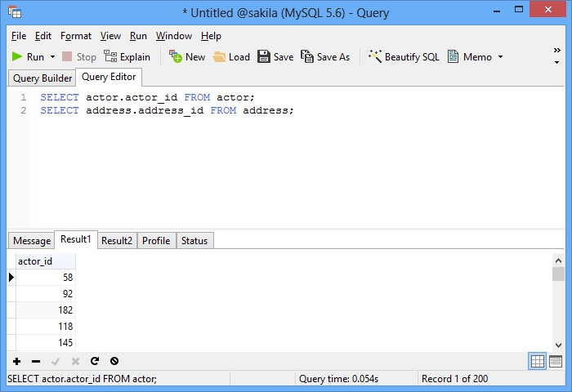Image resolution: width=572 pixels, height=392 pixels.
Task: Delete a record with the minus icon
Action: click(36, 361)
